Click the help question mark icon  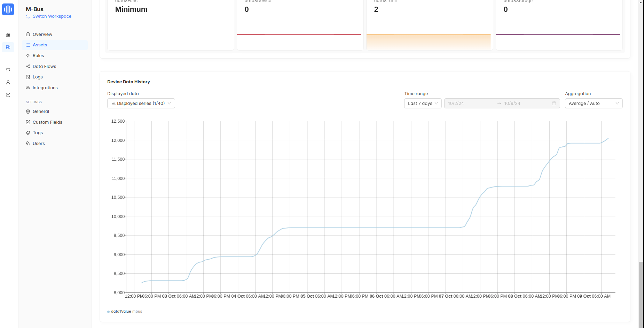point(8,94)
